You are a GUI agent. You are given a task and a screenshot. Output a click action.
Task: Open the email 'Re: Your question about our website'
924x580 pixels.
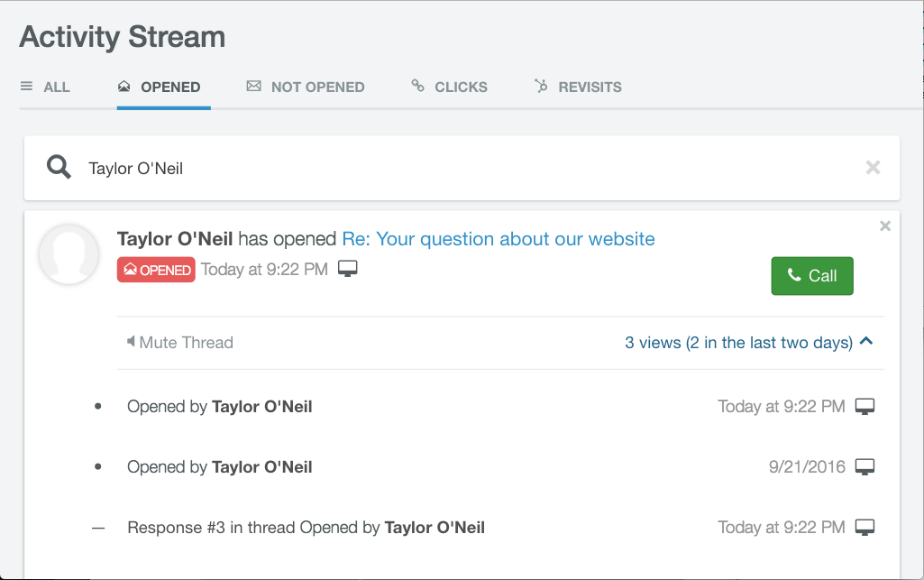[x=497, y=239]
